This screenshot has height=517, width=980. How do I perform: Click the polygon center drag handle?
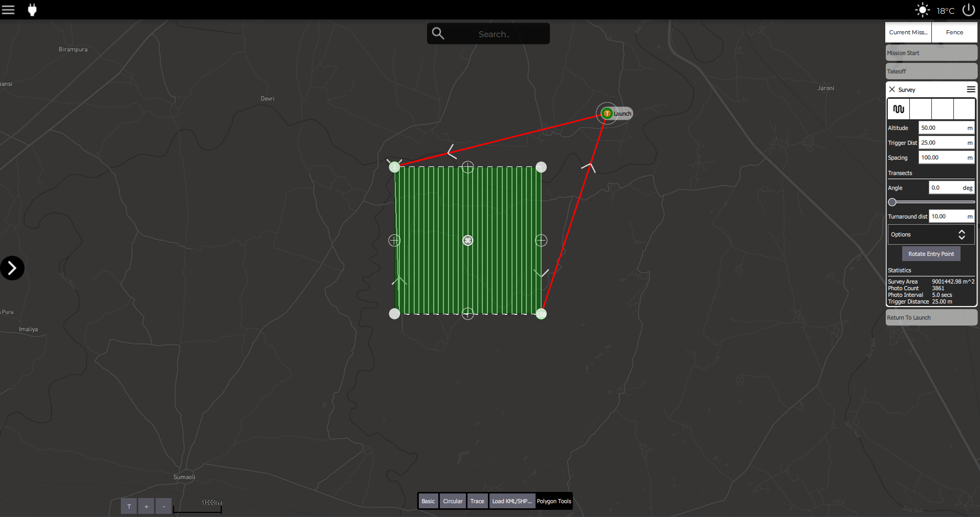coord(468,241)
